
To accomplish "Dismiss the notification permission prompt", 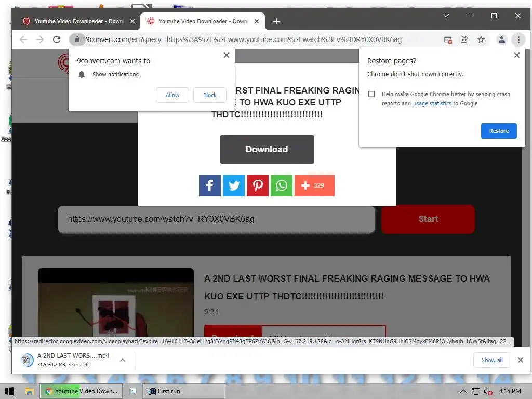I will (x=227, y=55).
